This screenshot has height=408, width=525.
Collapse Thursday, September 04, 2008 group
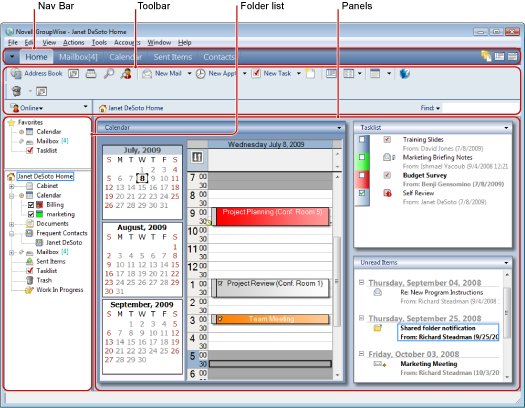[x=361, y=282]
